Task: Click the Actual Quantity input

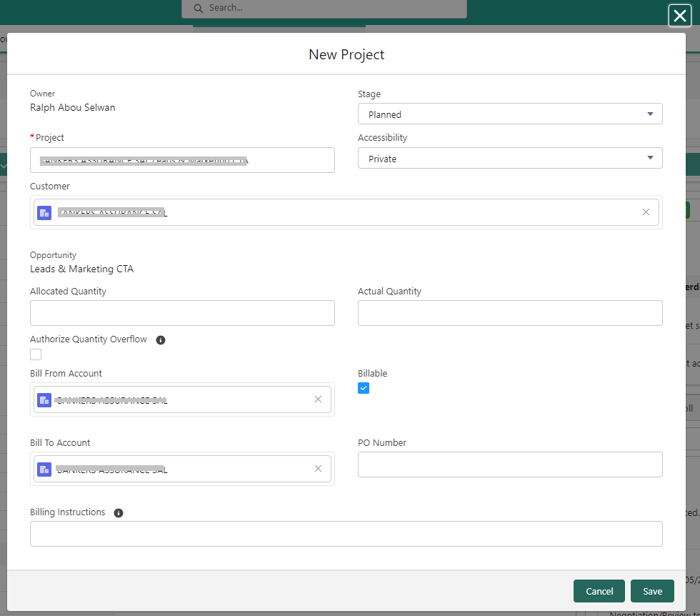Action: (510, 313)
